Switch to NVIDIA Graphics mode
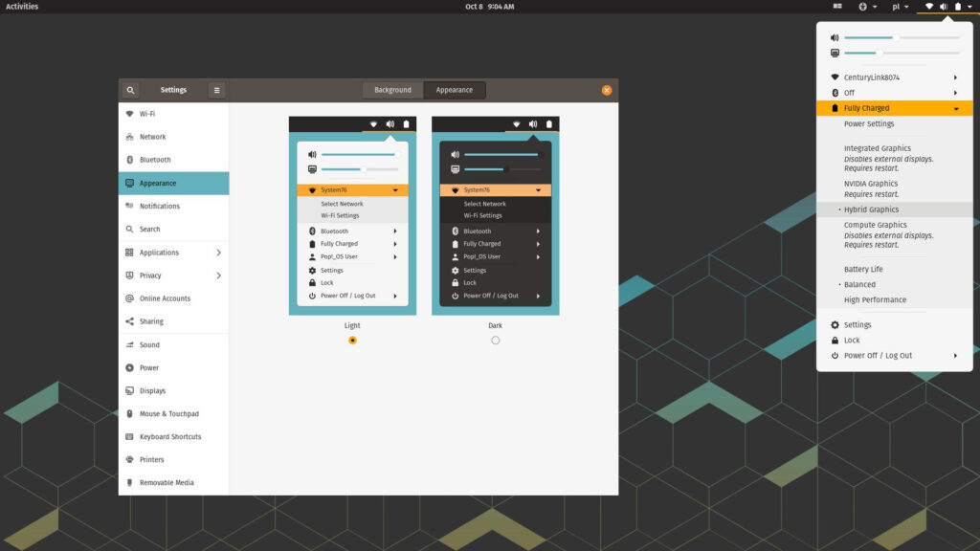 pyautogui.click(x=895, y=188)
